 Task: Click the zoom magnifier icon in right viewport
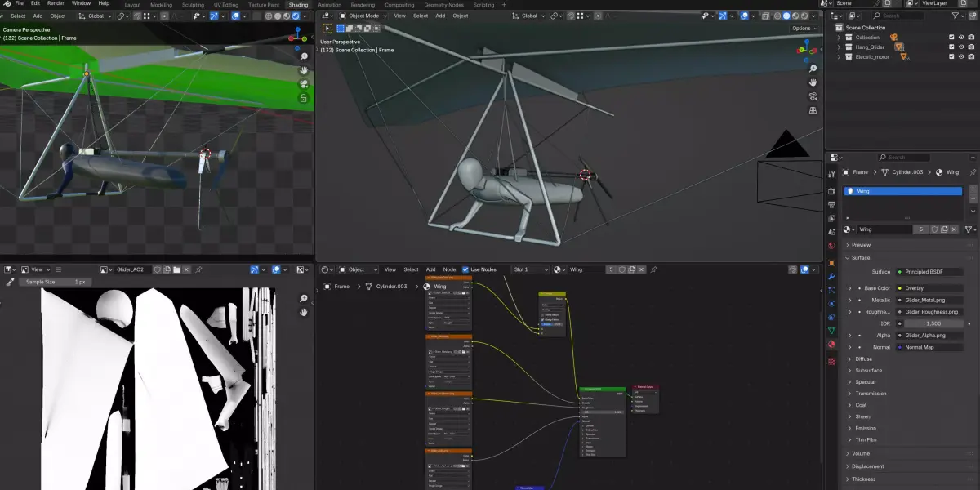click(x=813, y=69)
